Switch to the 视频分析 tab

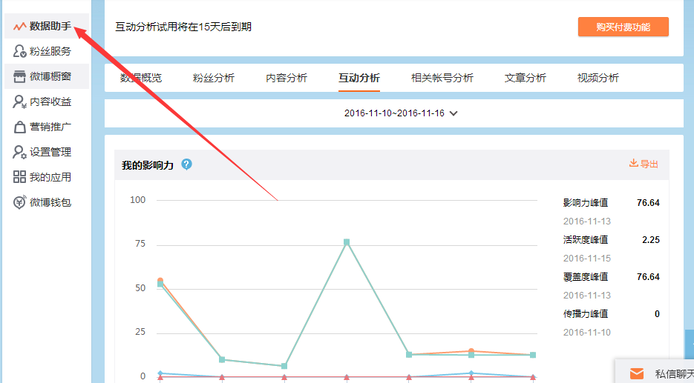pos(598,78)
